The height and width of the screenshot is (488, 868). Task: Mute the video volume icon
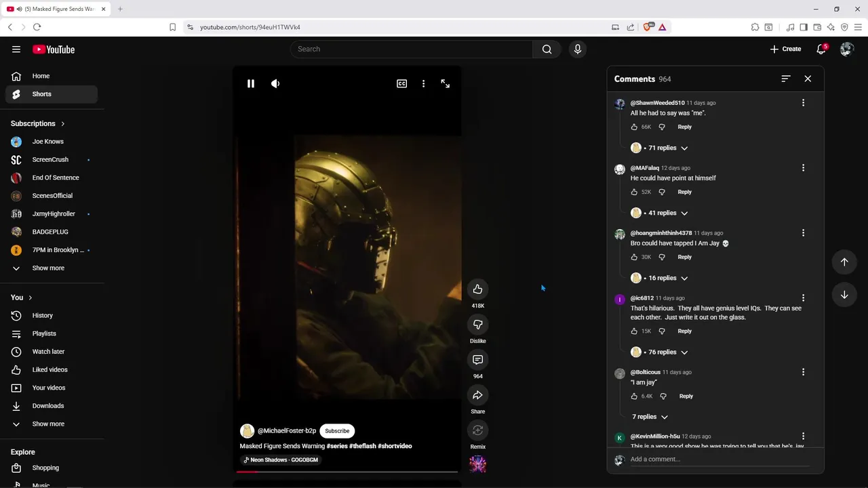pos(275,83)
